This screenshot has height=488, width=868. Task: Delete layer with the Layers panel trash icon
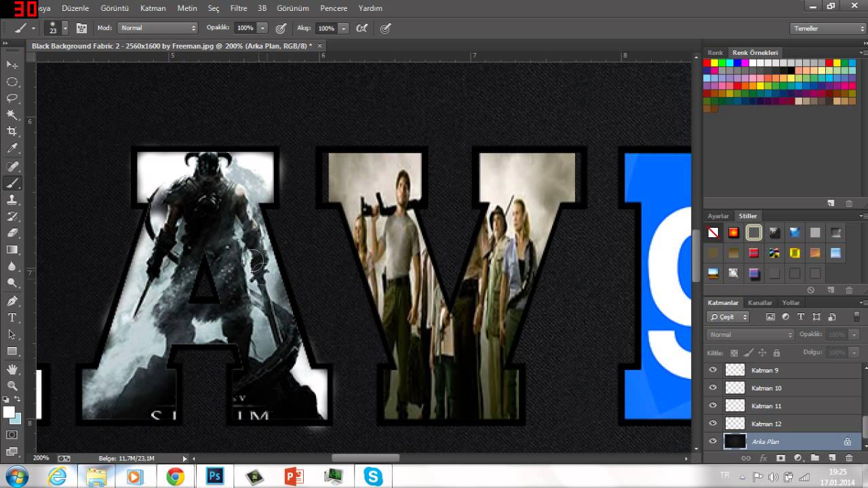pyautogui.click(x=849, y=458)
